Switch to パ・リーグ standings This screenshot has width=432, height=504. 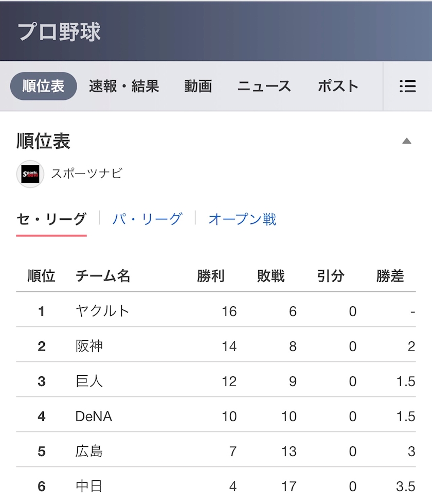(147, 219)
